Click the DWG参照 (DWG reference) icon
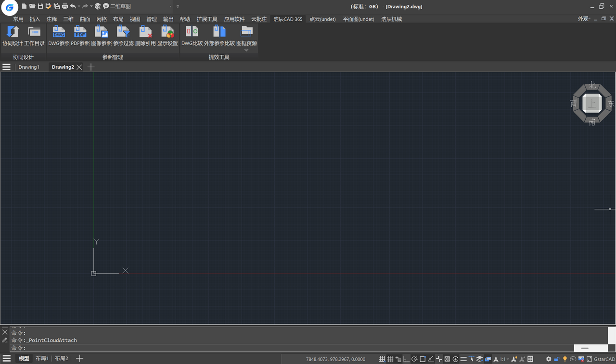This screenshot has height=364, width=616. point(59,32)
